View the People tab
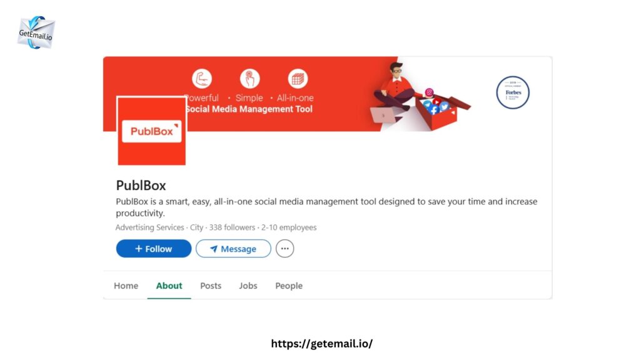This screenshot has width=644, height=362. [x=289, y=286]
